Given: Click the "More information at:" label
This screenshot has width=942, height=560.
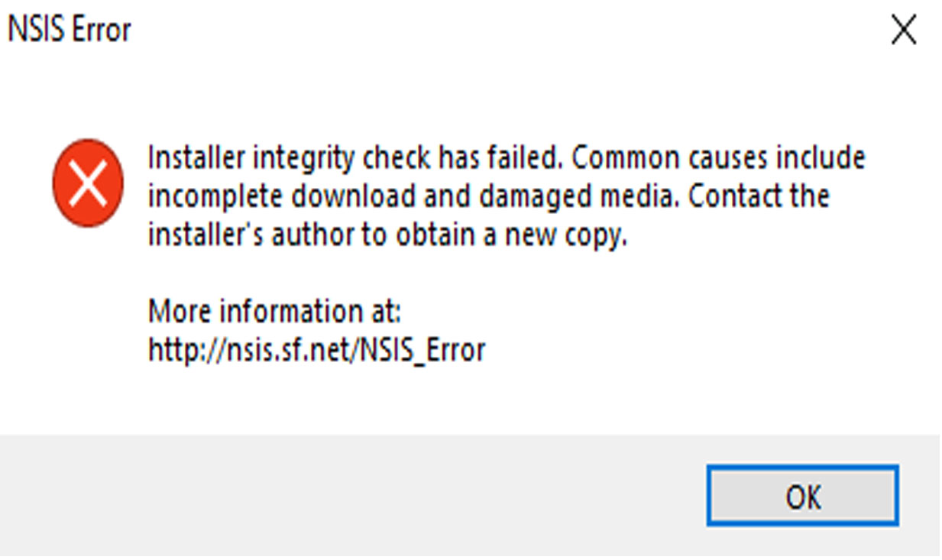Looking at the screenshot, I should pyautogui.click(x=274, y=312).
